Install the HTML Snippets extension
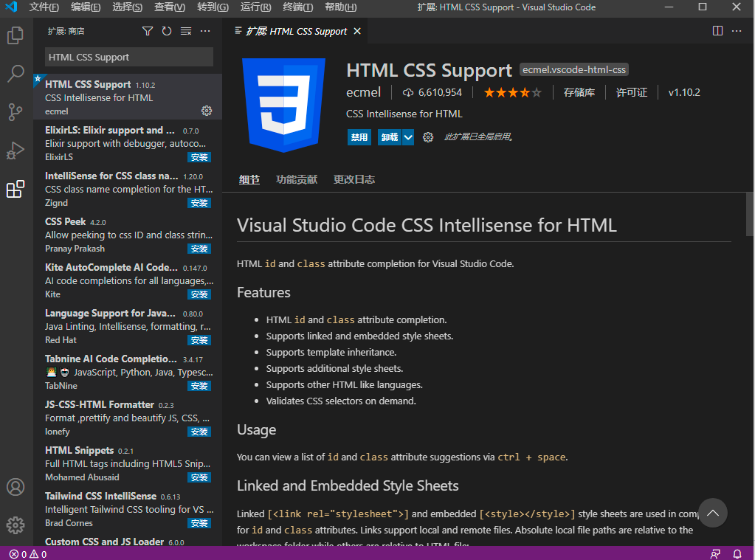Viewport: 755px width, 560px height. tap(199, 477)
